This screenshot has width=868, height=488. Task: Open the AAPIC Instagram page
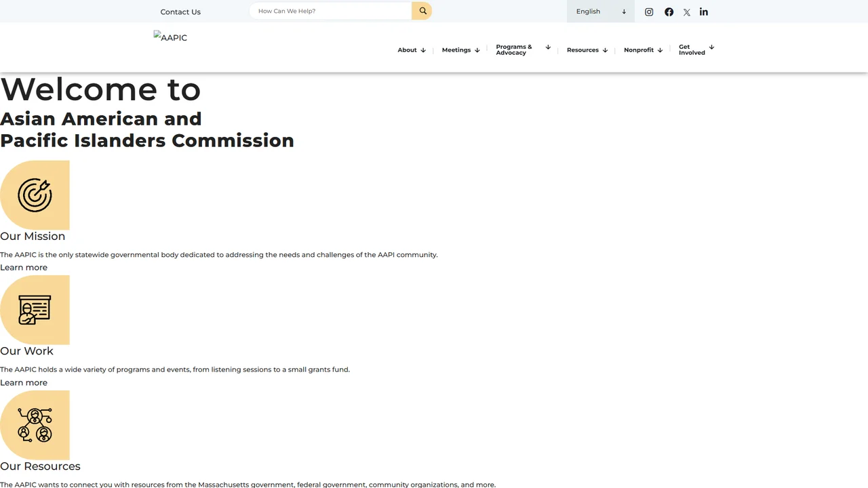[x=649, y=12]
